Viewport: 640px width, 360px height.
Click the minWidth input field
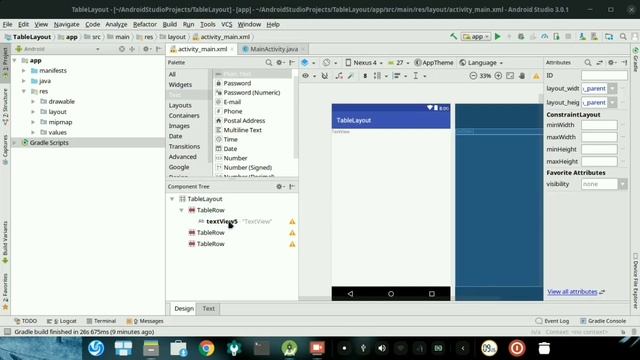point(599,125)
